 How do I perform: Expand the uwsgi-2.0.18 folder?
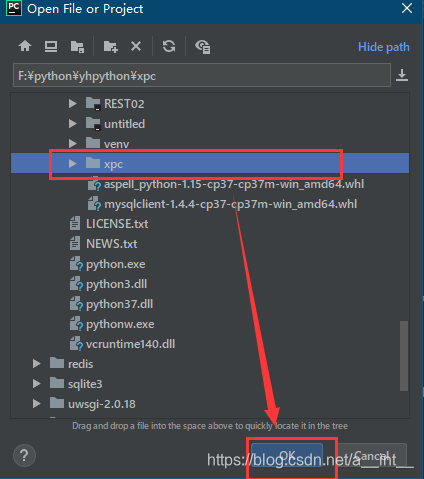37,403
